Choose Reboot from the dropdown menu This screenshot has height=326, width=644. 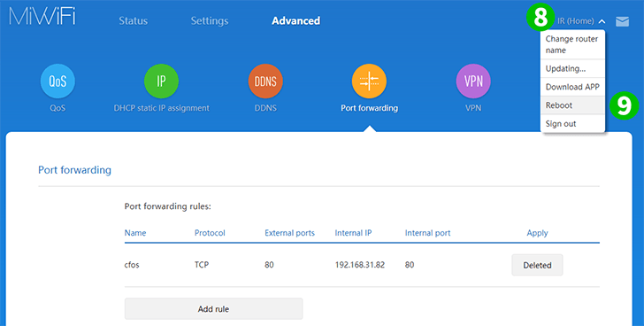click(x=572, y=105)
